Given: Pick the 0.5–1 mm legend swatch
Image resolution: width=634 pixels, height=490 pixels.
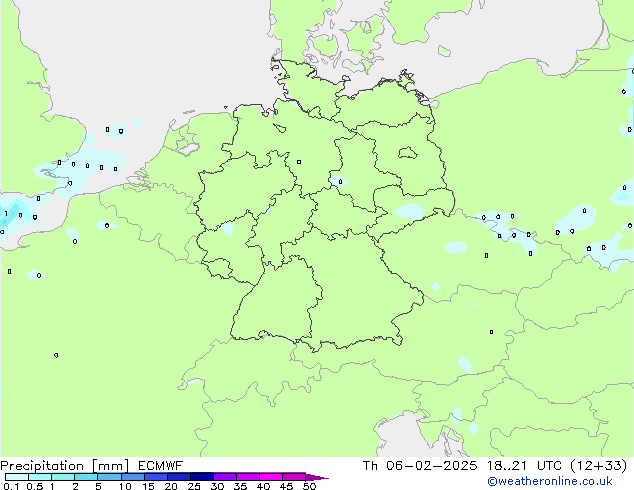Looking at the screenshot, I should pyautogui.click(x=40, y=477).
